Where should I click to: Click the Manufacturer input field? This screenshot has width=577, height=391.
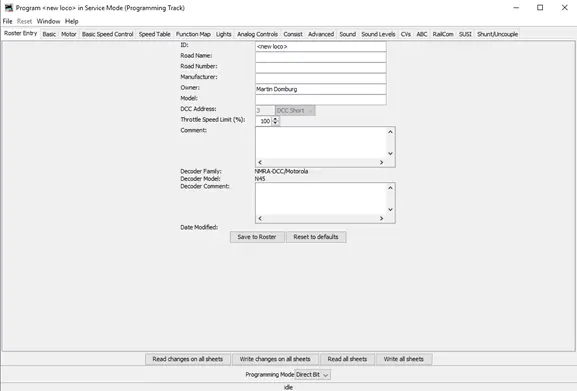tap(321, 78)
